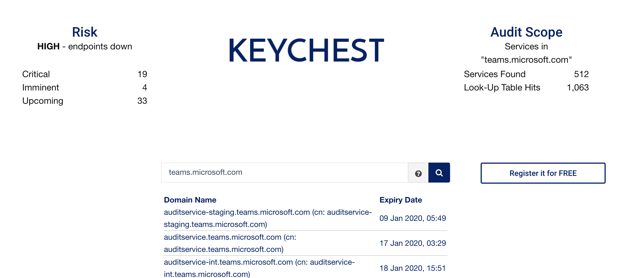Click Register it for FREE button
644x278 pixels.
click(x=543, y=173)
